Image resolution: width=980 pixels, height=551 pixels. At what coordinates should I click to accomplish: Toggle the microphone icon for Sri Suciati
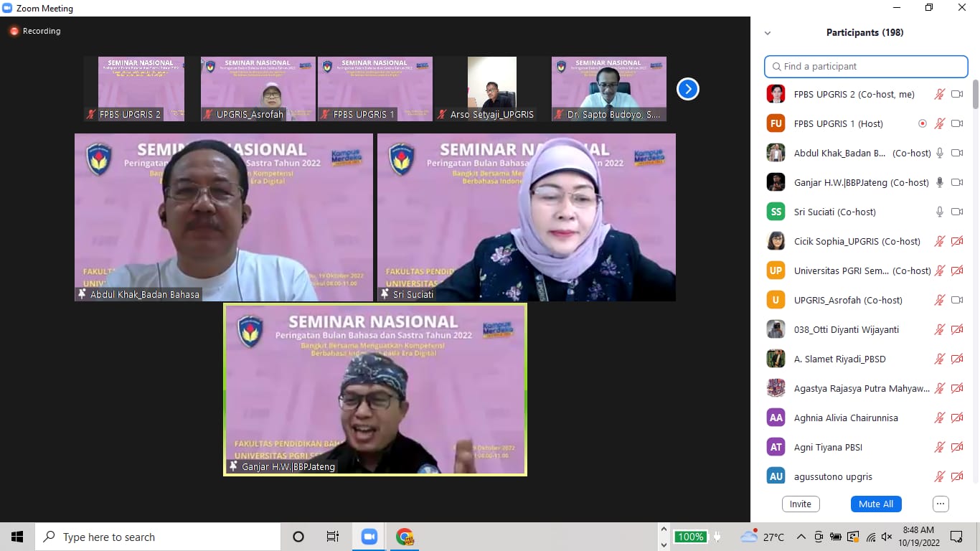(x=939, y=212)
